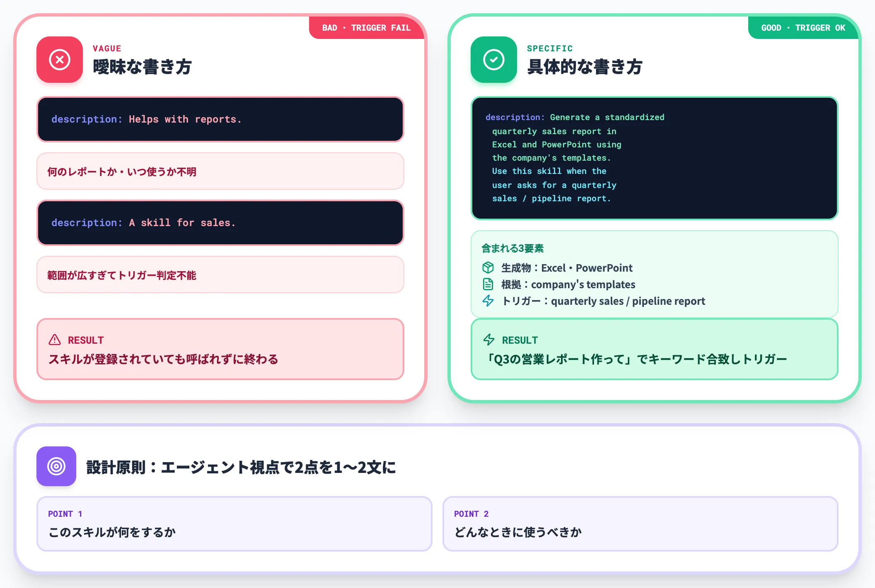This screenshot has height=588, width=875.
Task: Click the text スキルが登録されていても呼ばれずに終わる
Action: [163, 359]
